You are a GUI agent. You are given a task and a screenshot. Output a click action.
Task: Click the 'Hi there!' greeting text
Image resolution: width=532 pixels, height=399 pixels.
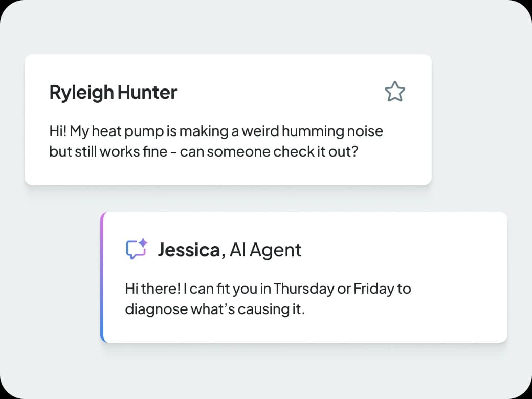[152, 289]
